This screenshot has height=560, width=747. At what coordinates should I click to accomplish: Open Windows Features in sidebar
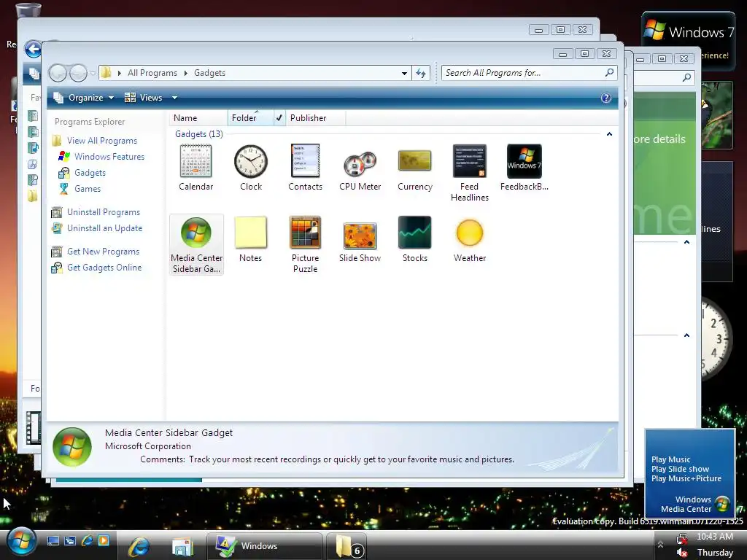click(109, 157)
